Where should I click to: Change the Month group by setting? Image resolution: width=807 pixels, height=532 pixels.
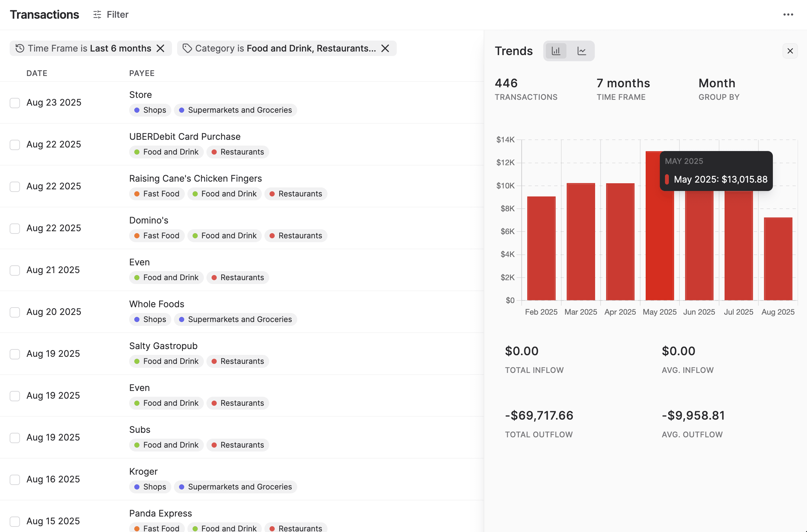pyautogui.click(x=717, y=83)
